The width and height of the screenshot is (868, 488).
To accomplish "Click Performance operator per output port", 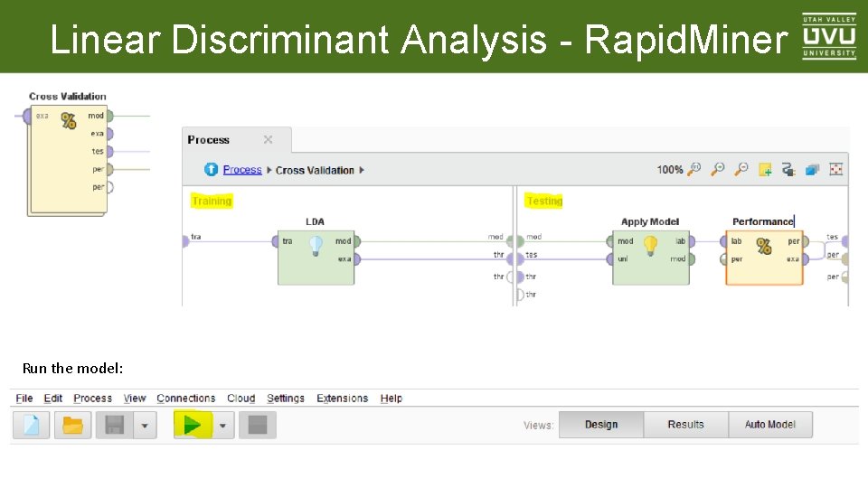I will coord(806,241).
